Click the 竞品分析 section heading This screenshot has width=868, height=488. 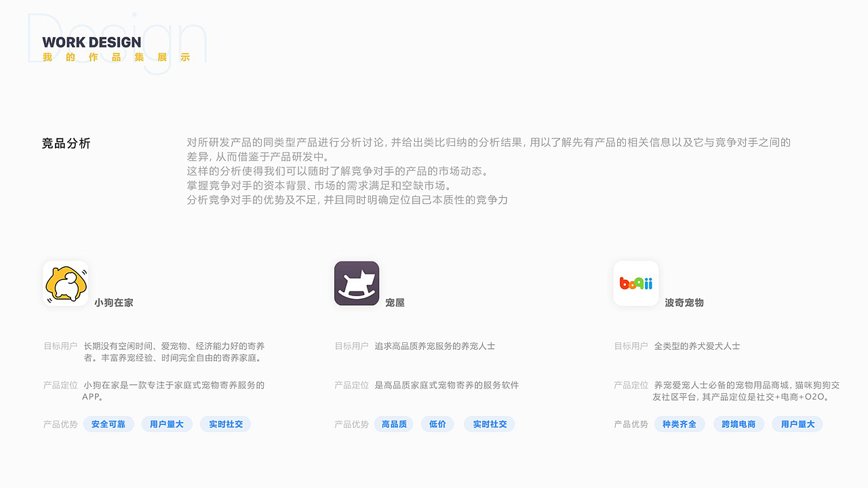pos(65,143)
